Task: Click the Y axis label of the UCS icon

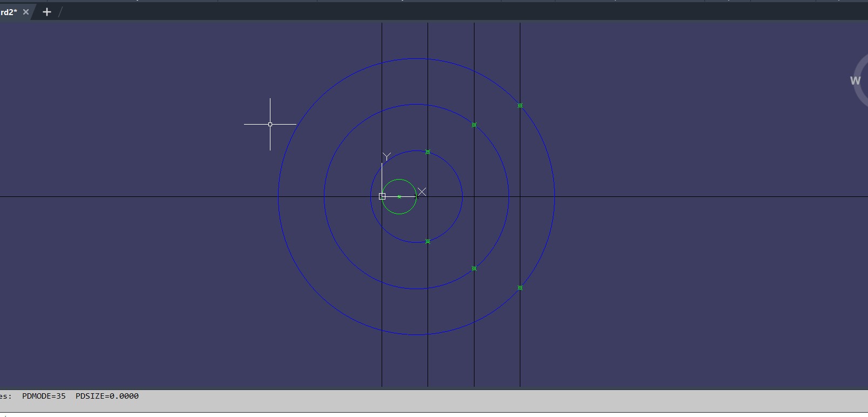Action: pyautogui.click(x=386, y=157)
